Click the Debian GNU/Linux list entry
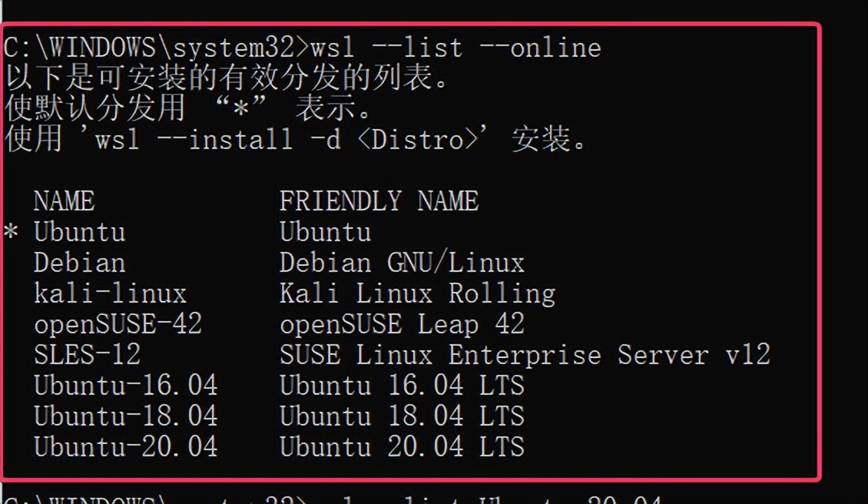The height and width of the screenshot is (504, 868). (81, 262)
